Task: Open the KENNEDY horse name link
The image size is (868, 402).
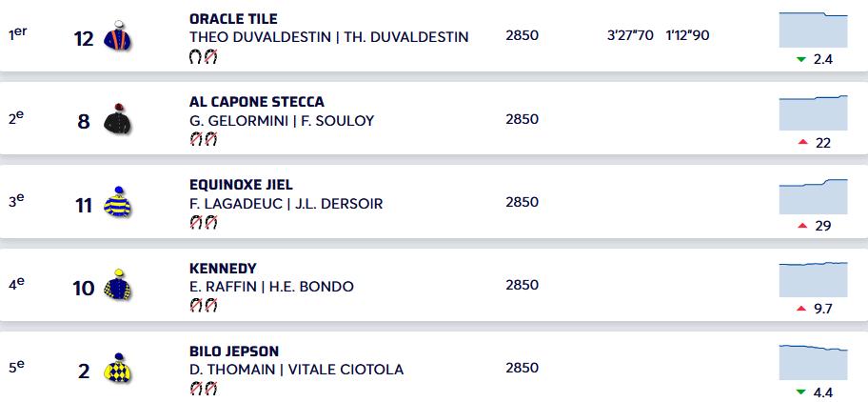Action: tap(223, 269)
